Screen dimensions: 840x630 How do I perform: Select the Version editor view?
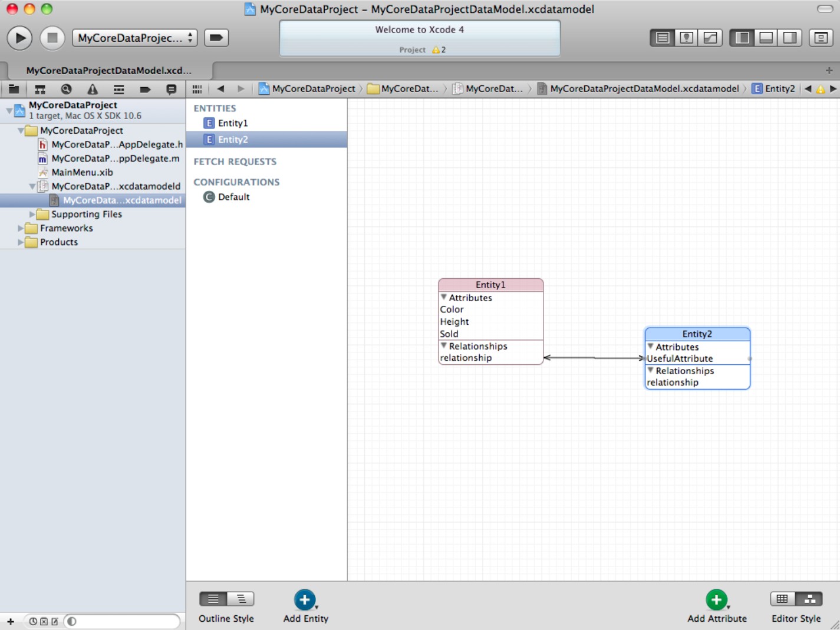[710, 38]
